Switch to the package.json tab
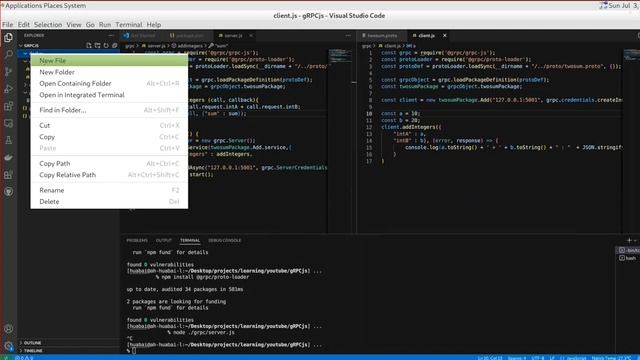640x360 pixels. click(189, 36)
